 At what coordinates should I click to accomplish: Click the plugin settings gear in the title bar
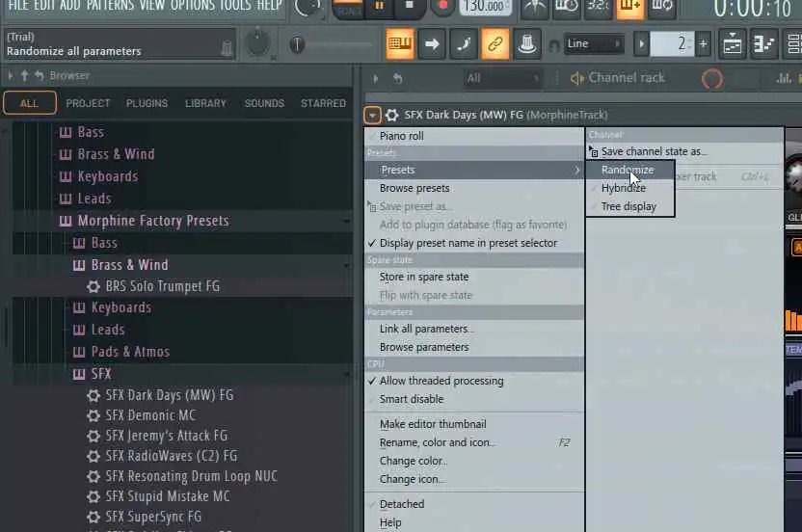[391, 115]
